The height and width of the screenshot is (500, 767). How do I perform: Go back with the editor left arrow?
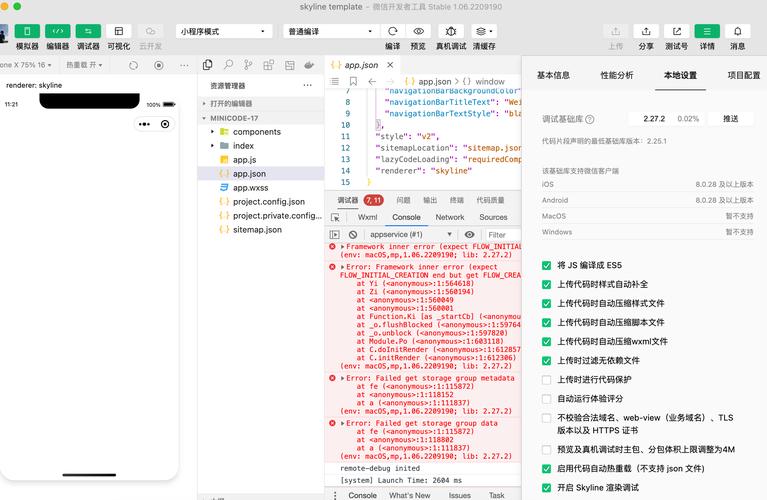tap(372, 81)
